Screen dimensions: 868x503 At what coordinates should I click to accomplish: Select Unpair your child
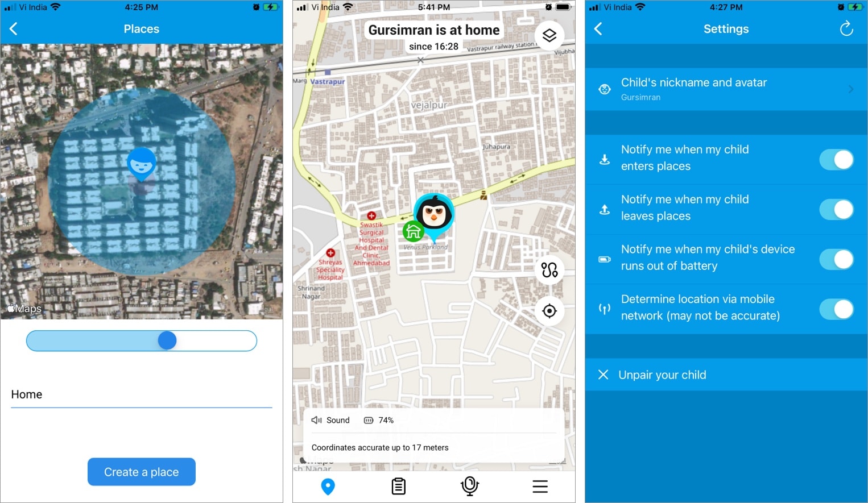point(662,375)
